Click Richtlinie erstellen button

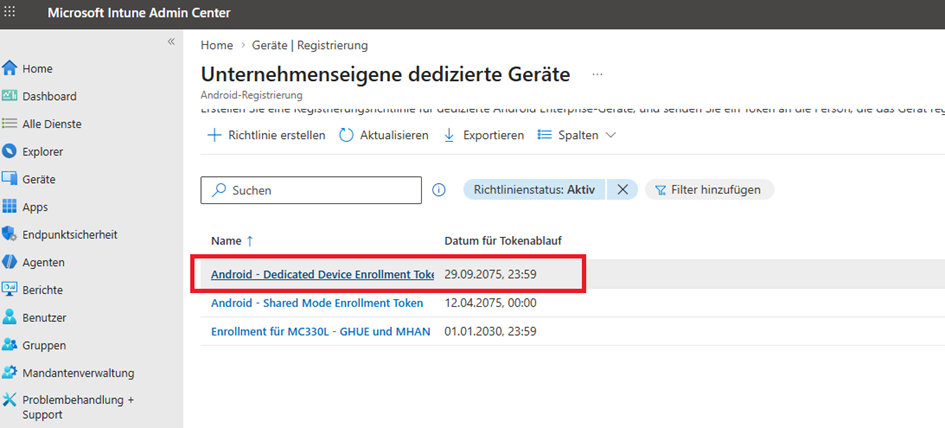pos(266,135)
